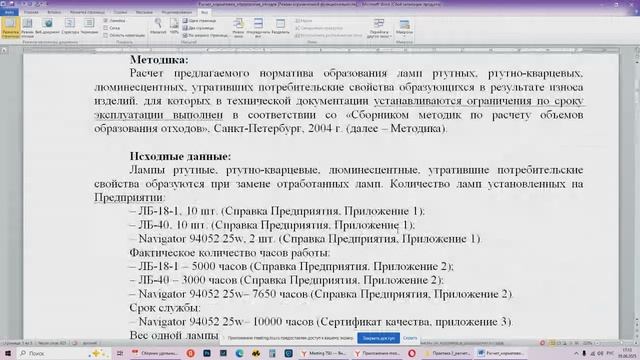Open the Meeting 750 browser taskbar item
The image size is (640, 360).
324,353
